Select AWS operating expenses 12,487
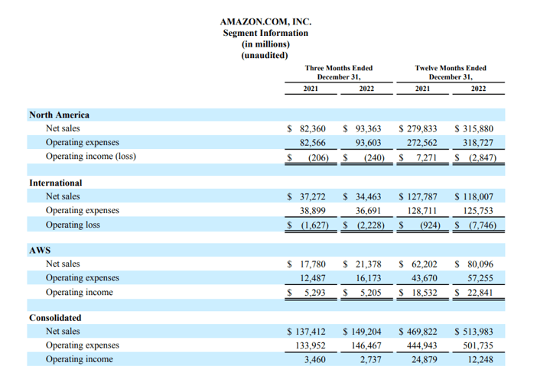Screen dimensions: 537x392 tap(313, 278)
